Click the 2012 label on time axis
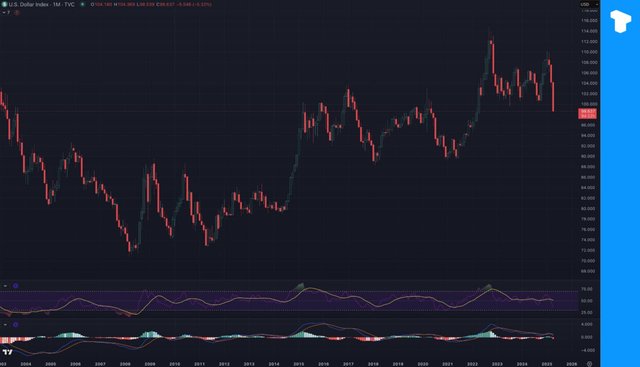 click(224, 364)
